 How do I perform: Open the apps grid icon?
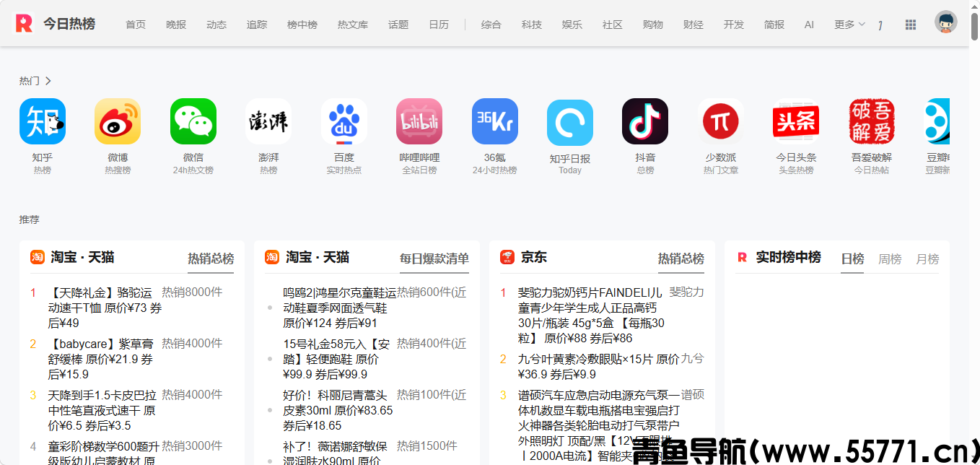(911, 25)
